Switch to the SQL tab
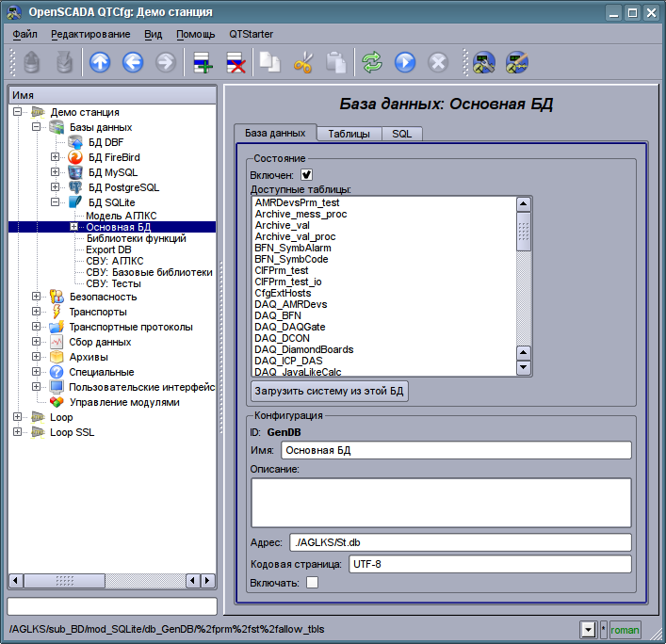Viewport: 666px width, 644px height. coord(402,134)
